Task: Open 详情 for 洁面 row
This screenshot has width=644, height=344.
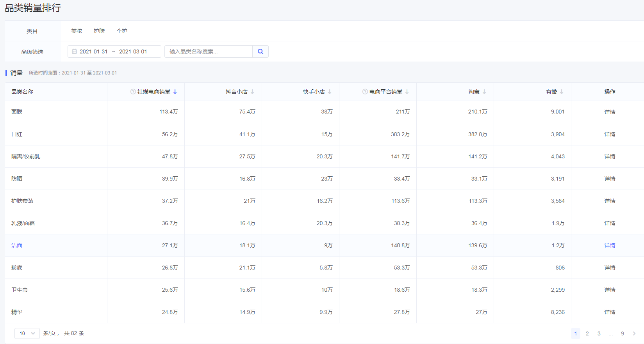Action: point(610,245)
